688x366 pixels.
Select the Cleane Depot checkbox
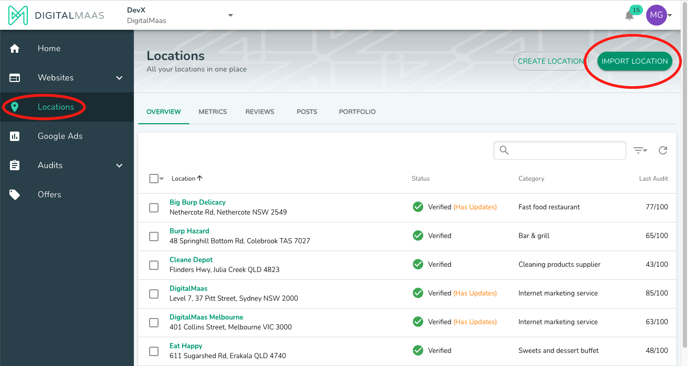coord(154,265)
